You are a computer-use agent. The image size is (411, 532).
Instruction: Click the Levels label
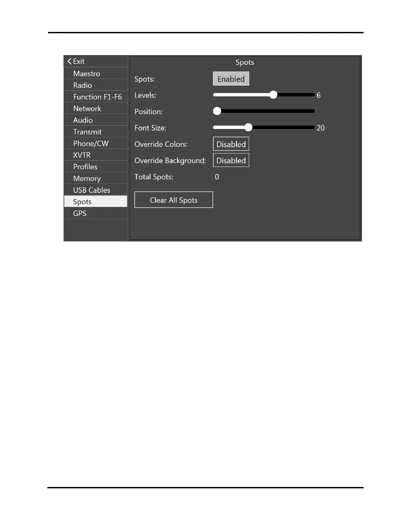pyautogui.click(x=145, y=95)
